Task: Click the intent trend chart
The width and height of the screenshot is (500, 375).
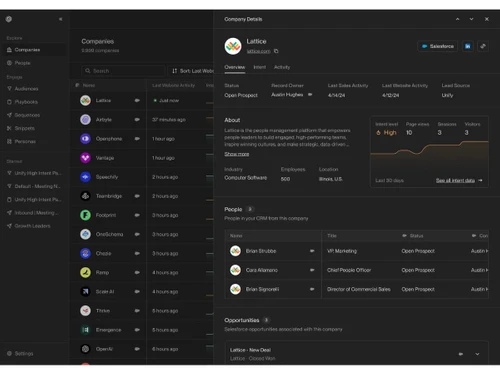Action: click(429, 157)
